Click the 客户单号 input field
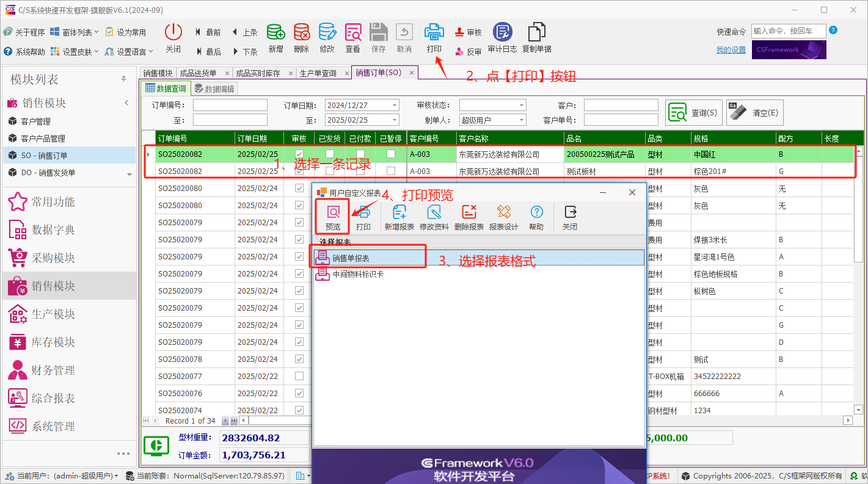This screenshot has height=484, width=868. point(621,120)
